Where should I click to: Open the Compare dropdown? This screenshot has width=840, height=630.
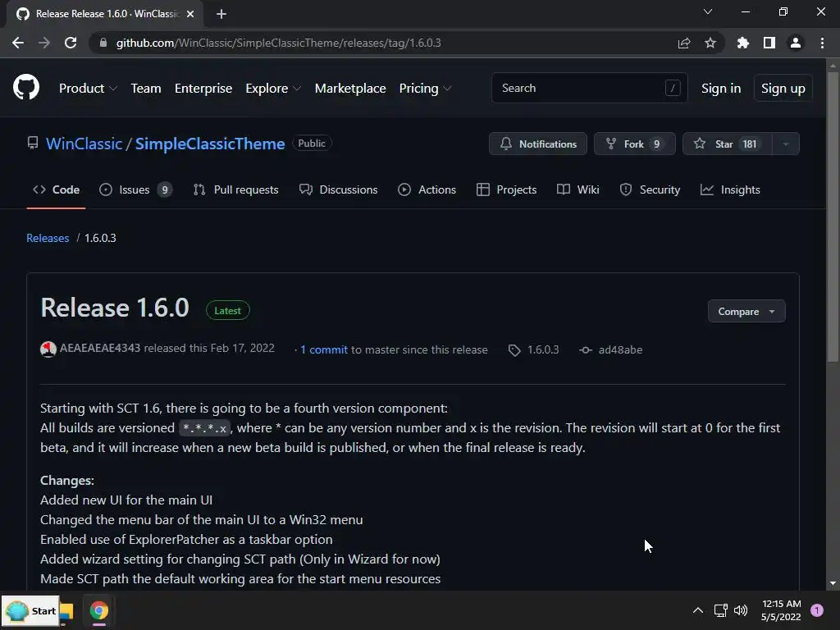coord(746,311)
